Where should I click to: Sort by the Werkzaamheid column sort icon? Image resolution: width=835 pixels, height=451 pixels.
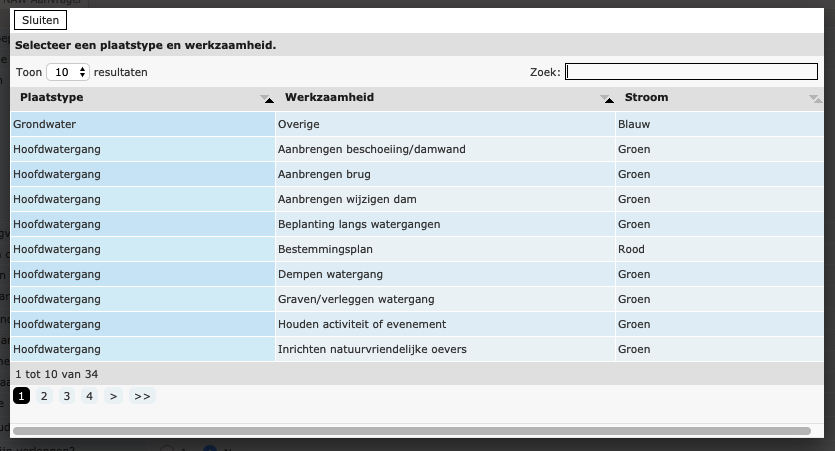pos(606,98)
